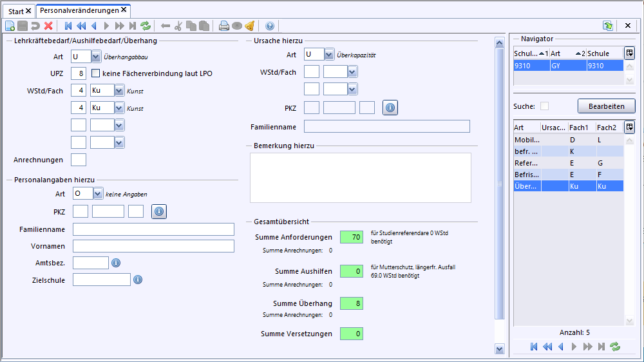Click green refresh icon below record list

point(615,347)
